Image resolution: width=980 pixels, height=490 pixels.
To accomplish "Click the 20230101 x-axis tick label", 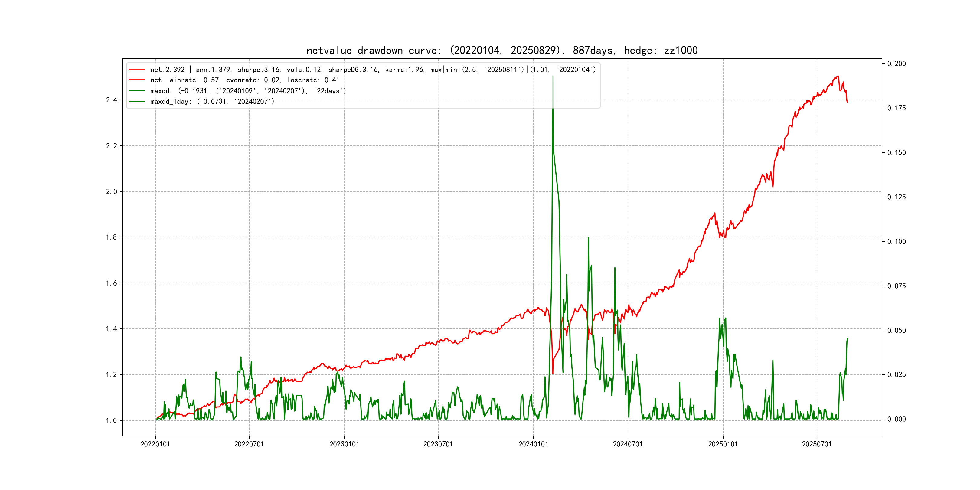I will [x=344, y=444].
